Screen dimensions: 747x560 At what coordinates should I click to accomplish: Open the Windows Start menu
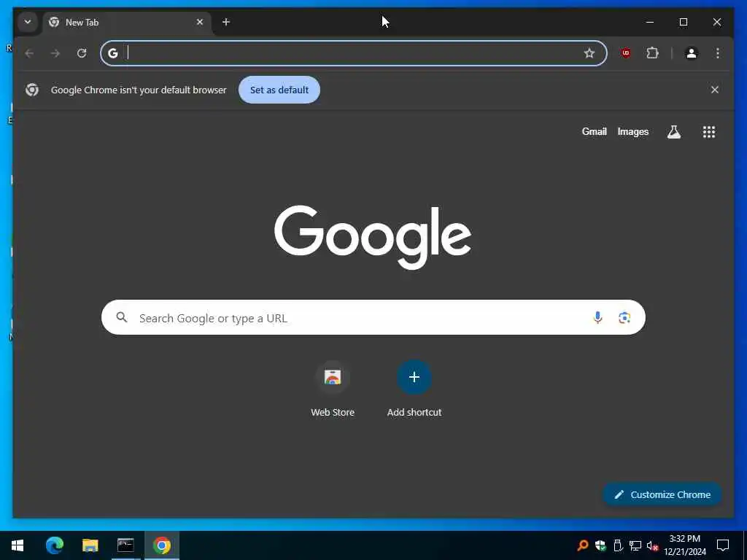[18, 545]
